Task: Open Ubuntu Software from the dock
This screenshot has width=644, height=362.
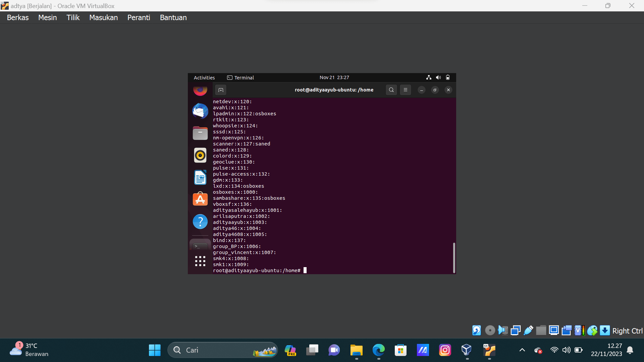Action: [200, 199]
